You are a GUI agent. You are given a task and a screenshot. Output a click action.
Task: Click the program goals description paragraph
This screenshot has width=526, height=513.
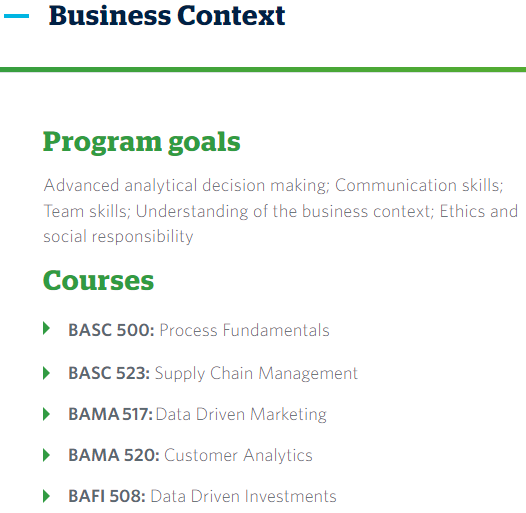point(280,211)
